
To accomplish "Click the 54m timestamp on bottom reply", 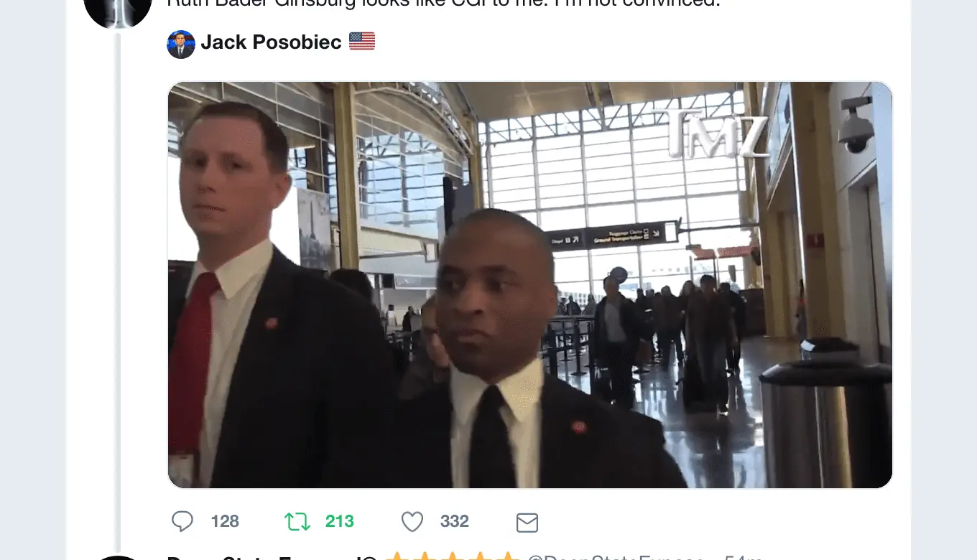I will click(744, 557).
